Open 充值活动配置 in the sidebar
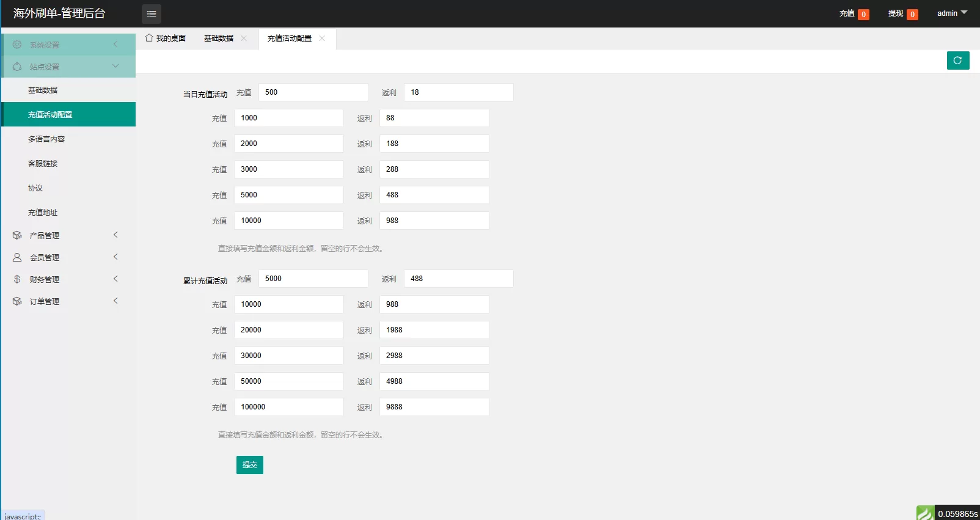This screenshot has height=520, width=980. [68, 114]
